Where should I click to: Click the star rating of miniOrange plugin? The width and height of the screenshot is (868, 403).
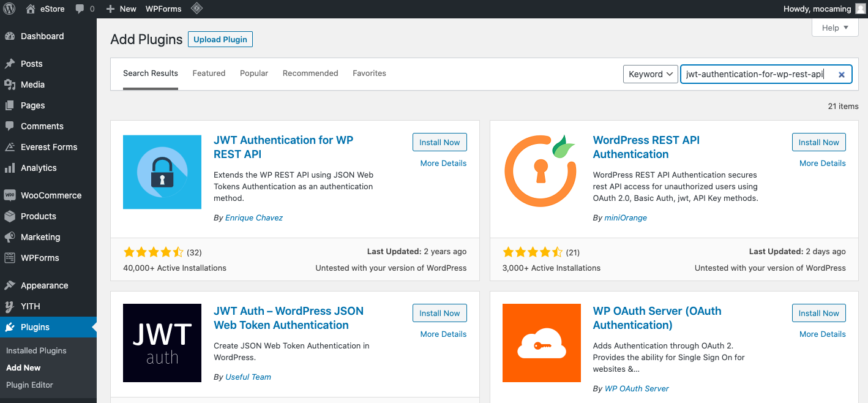(x=533, y=252)
